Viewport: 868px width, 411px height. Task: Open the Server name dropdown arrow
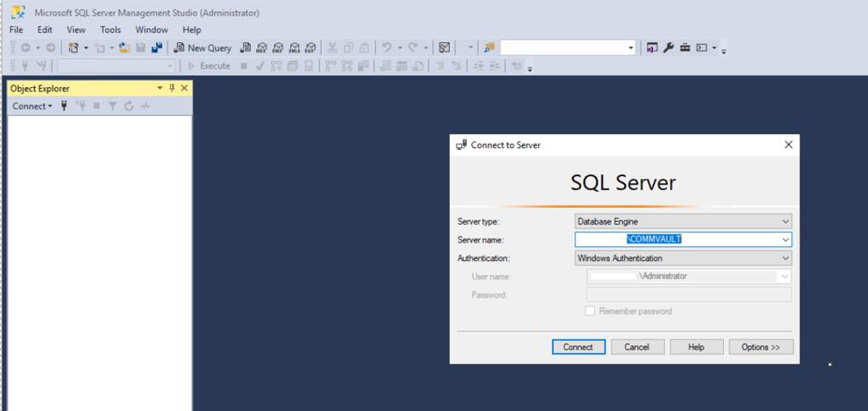pyautogui.click(x=786, y=240)
